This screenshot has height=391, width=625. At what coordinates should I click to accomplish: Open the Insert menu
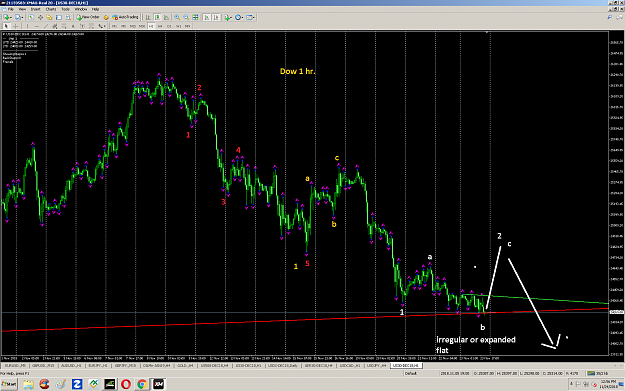(x=35, y=9)
